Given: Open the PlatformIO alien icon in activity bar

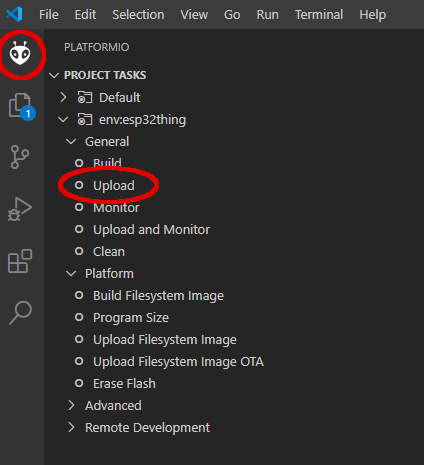Looking at the screenshot, I should (x=20, y=53).
